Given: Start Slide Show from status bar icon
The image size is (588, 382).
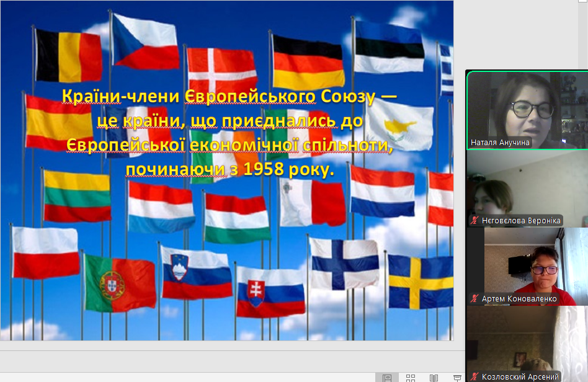Looking at the screenshot, I should (x=457, y=377).
